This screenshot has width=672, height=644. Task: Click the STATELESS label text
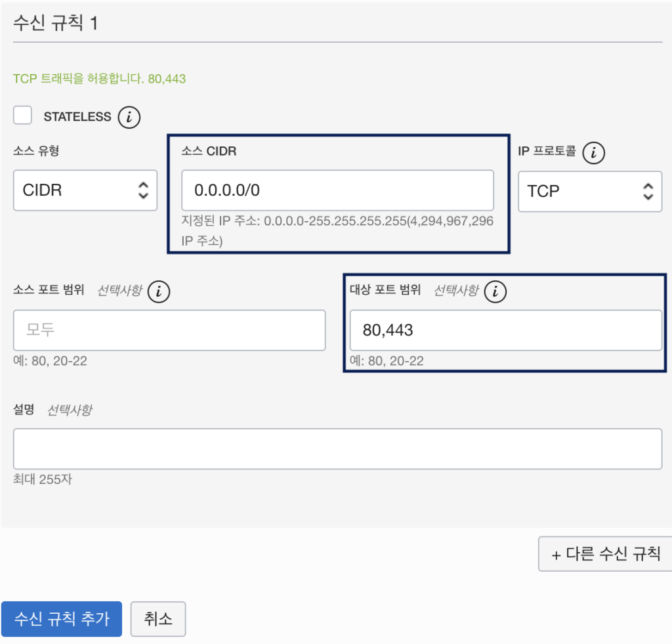click(x=77, y=117)
